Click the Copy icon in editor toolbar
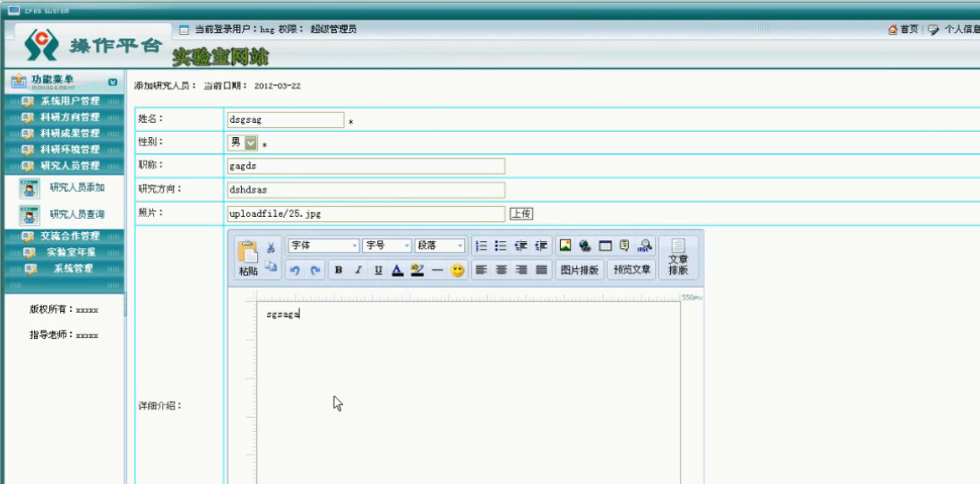The width and height of the screenshot is (980, 484). (271, 267)
